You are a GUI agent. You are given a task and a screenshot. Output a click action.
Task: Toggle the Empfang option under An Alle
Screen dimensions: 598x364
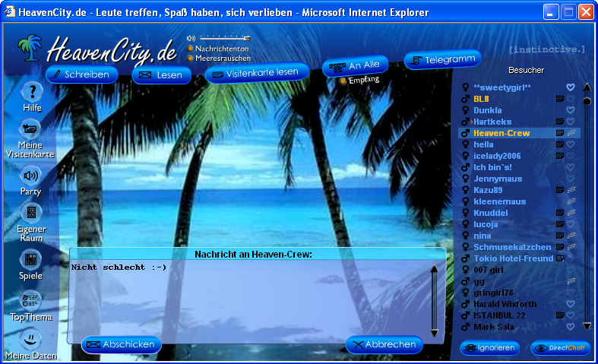click(x=343, y=81)
